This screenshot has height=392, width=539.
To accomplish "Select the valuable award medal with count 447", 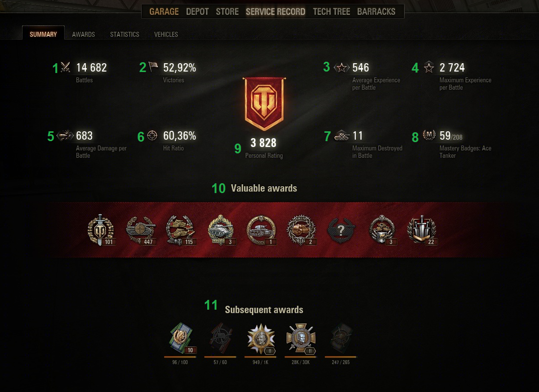I will coord(141,230).
